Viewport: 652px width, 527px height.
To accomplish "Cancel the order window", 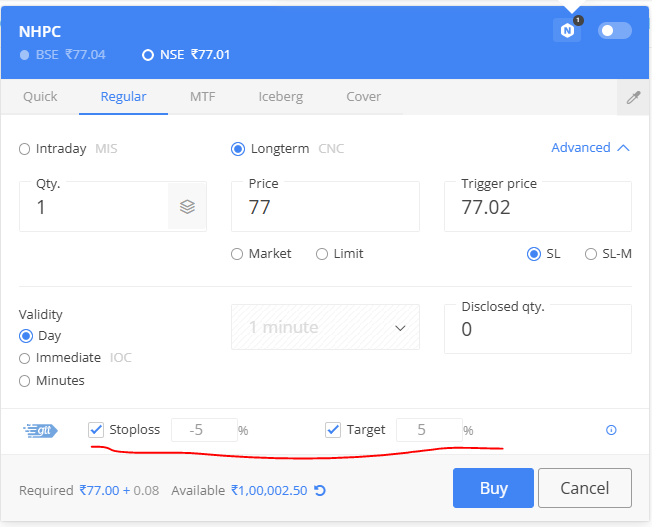I will (584, 489).
